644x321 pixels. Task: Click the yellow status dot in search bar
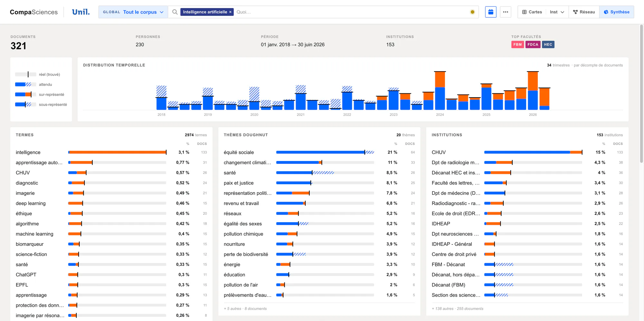click(x=472, y=12)
